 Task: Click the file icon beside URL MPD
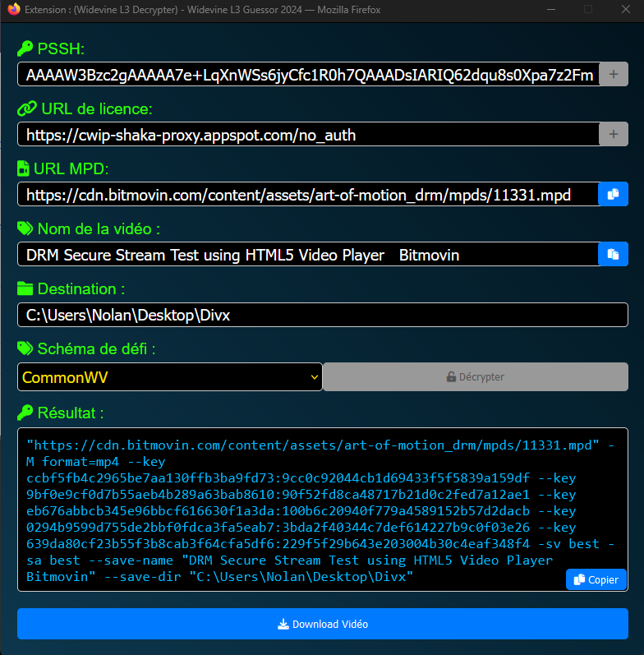[23, 168]
